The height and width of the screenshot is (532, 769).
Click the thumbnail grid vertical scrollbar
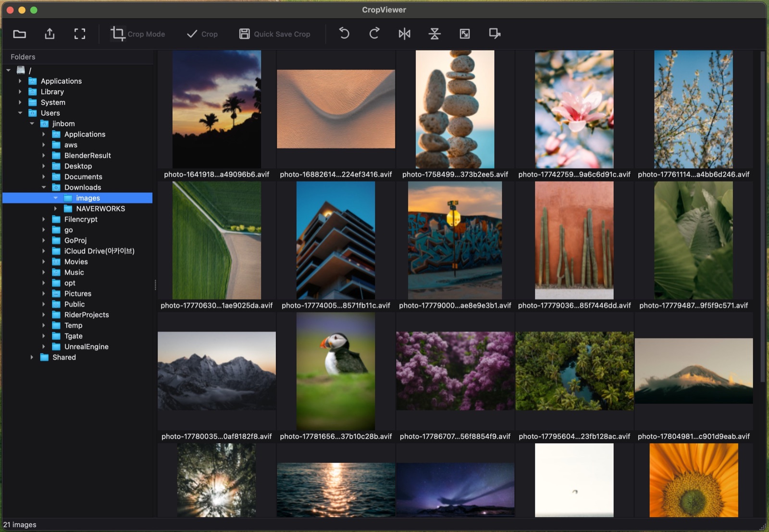click(762, 216)
